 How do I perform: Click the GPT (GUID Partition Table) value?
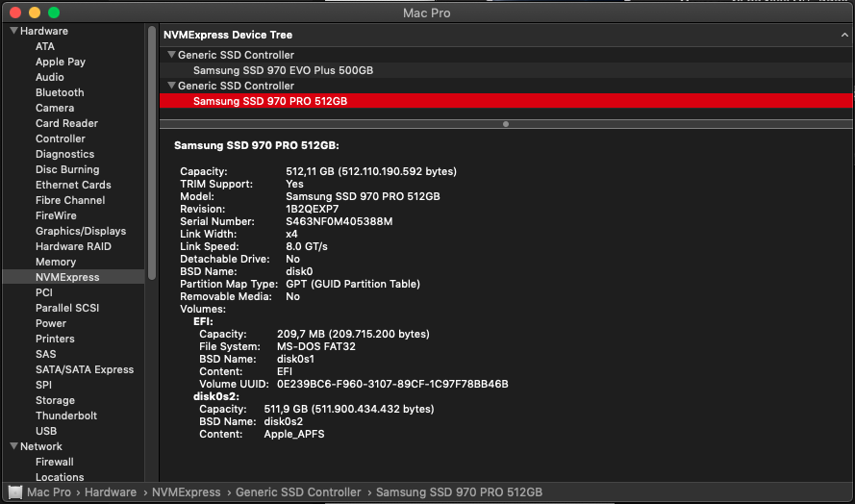click(353, 284)
